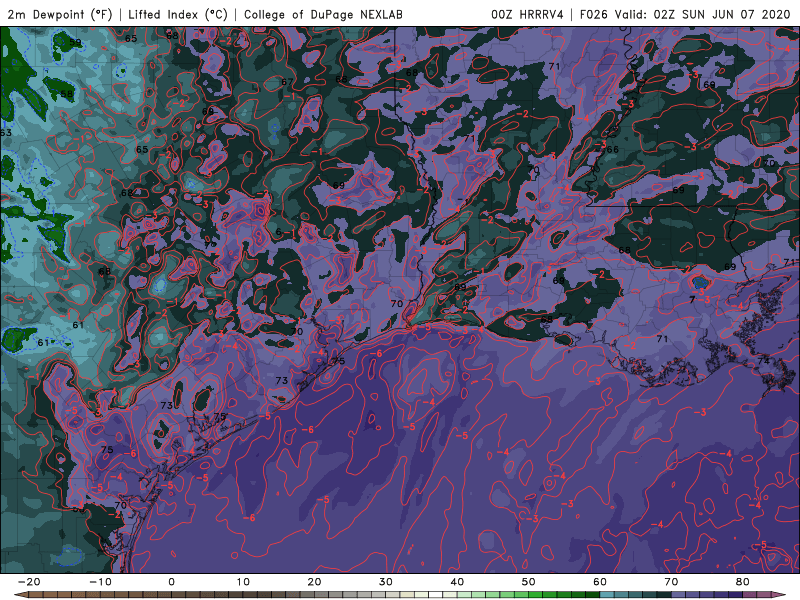Click the '10' color scale label
This screenshot has height=600, width=800.
coord(243,582)
